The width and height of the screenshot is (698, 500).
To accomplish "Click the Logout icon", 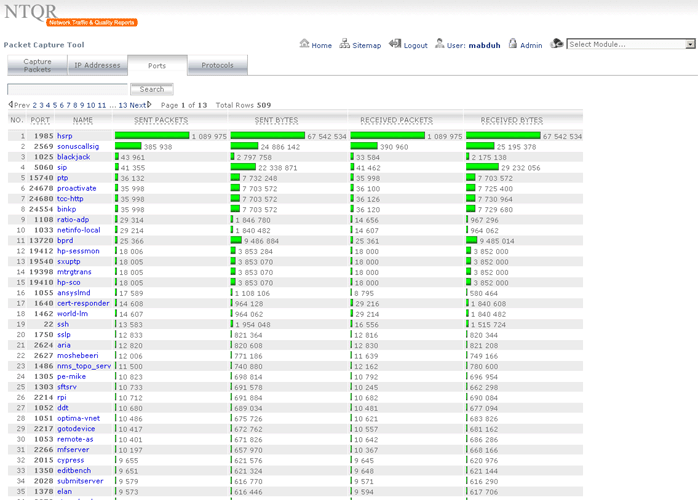I will [395, 44].
